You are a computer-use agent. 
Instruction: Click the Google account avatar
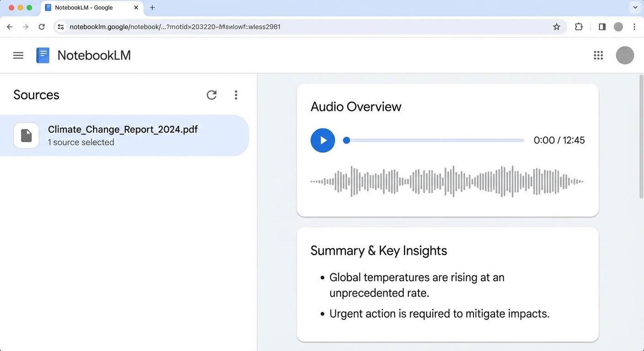tap(625, 55)
